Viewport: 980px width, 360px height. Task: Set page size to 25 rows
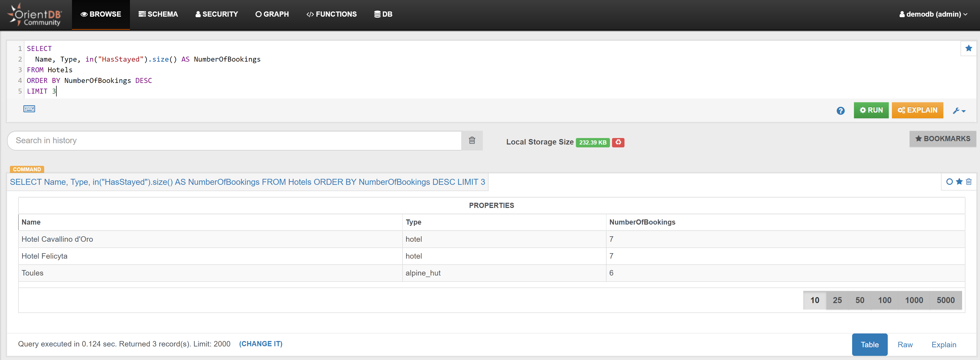click(837, 300)
